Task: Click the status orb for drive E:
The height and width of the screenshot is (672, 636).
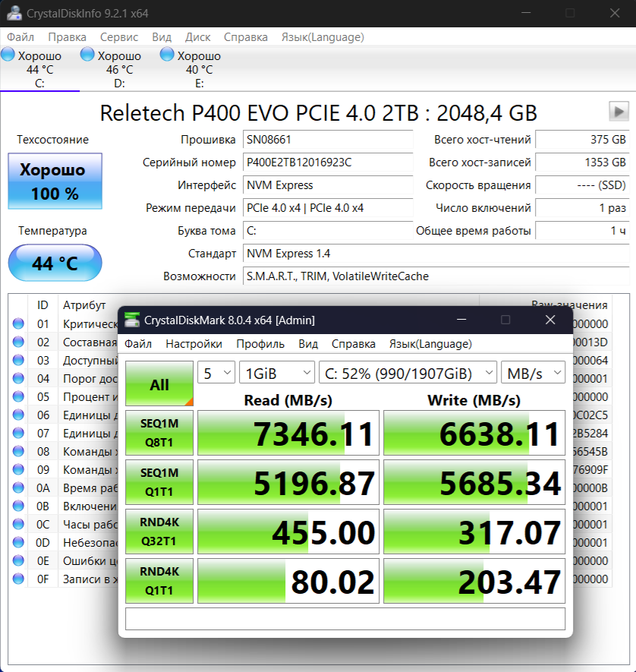Action: (167, 55)
